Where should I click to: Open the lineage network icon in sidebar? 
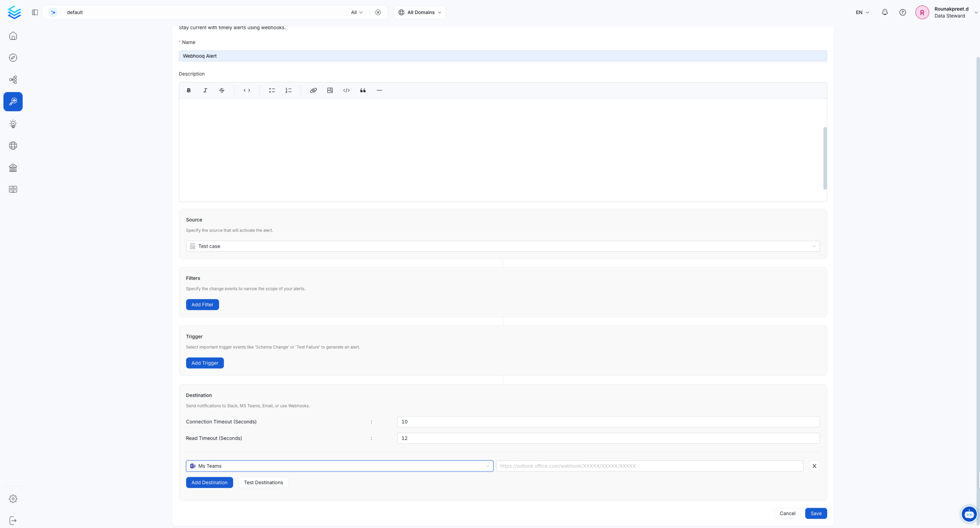[13, 80]
